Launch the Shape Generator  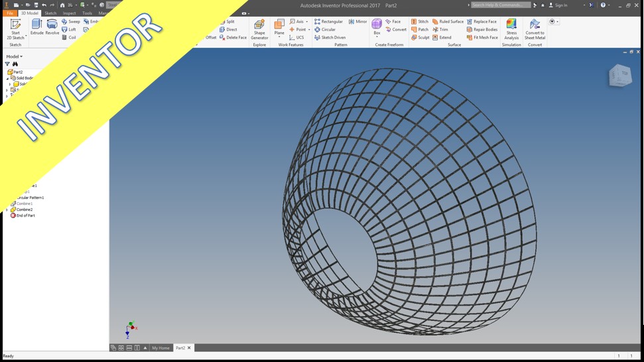(x=259, y=29)
